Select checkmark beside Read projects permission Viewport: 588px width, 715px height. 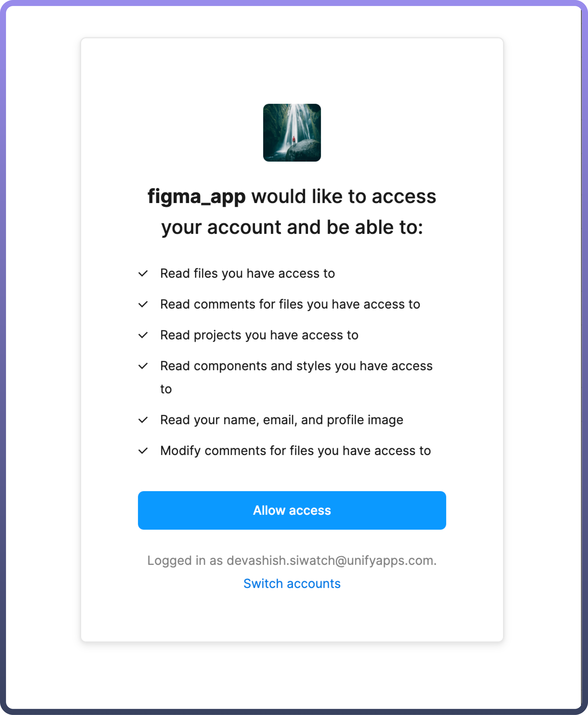143,335
